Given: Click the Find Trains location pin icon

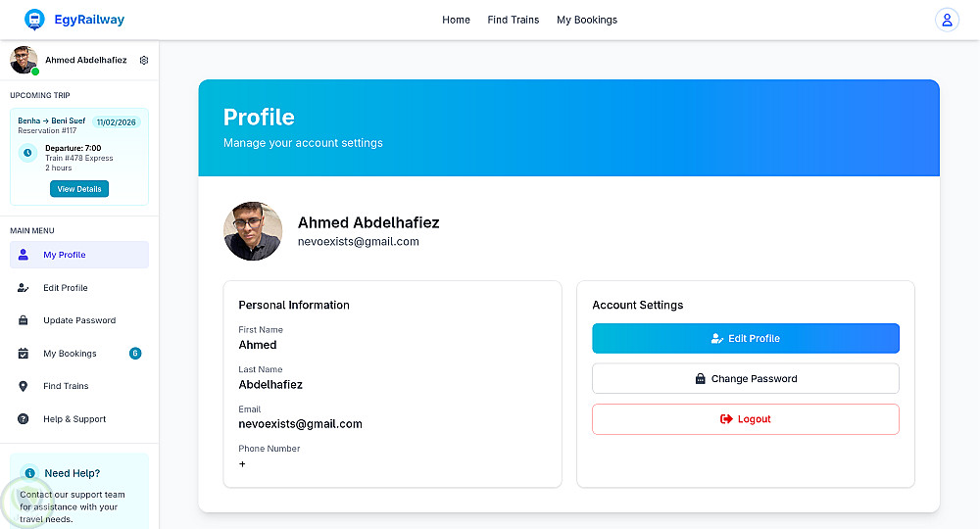Looking at the screenshot, I should (x=24, y=386).
